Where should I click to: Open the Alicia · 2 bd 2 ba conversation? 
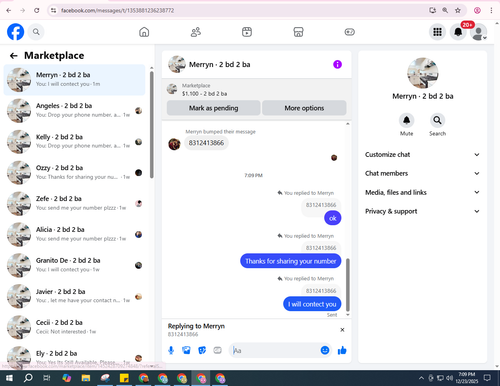point(74,234)
